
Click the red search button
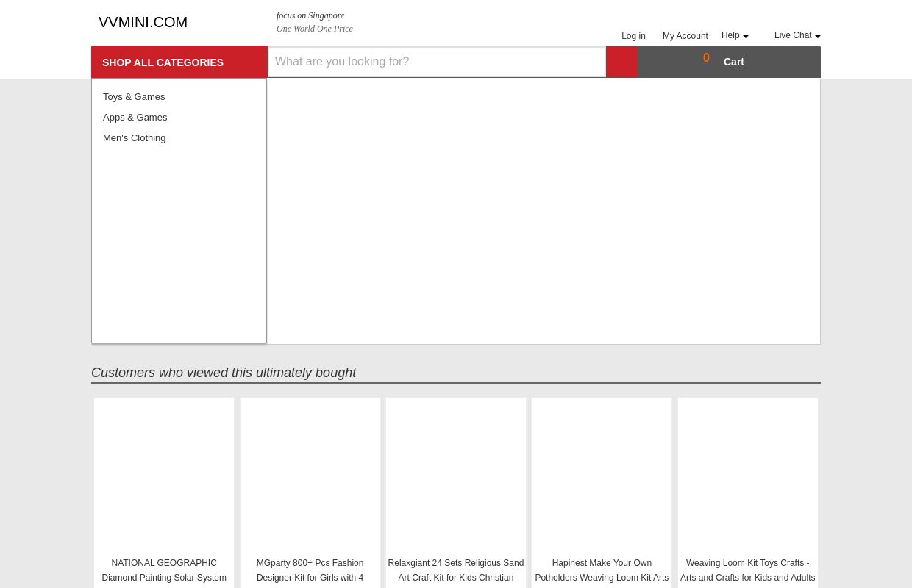tap(621, 62)
